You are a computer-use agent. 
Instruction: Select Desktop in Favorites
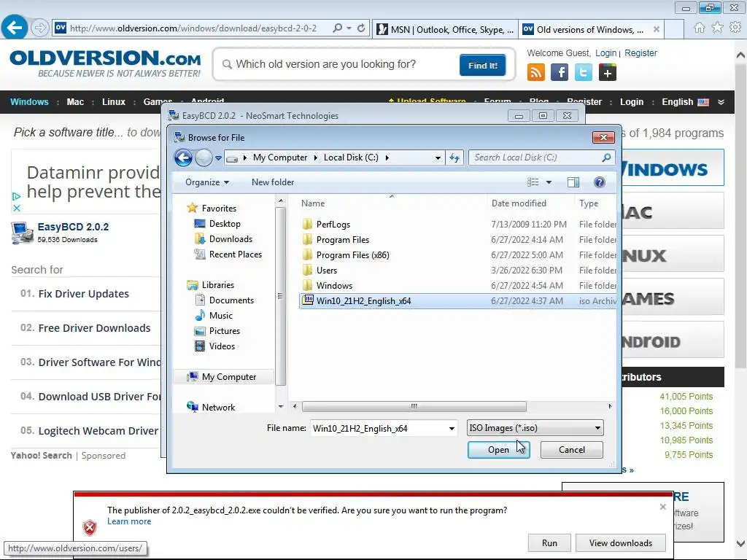click(x=225, y=223)
